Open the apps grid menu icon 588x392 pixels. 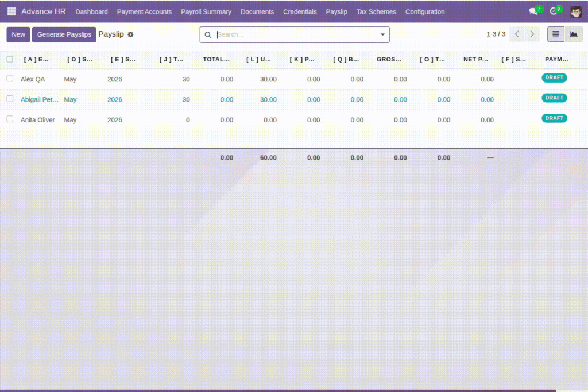point(11,11)
